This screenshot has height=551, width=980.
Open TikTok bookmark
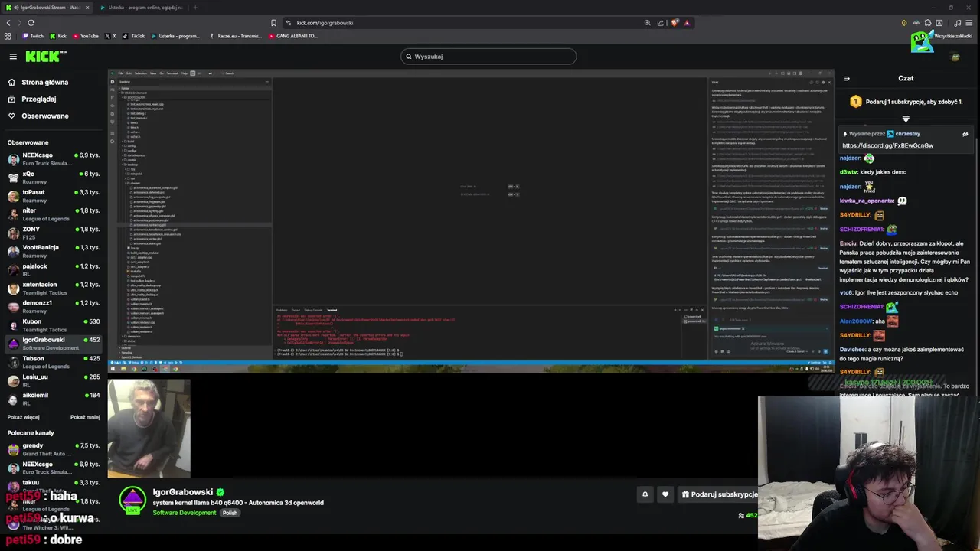click(x=134, y=36)
